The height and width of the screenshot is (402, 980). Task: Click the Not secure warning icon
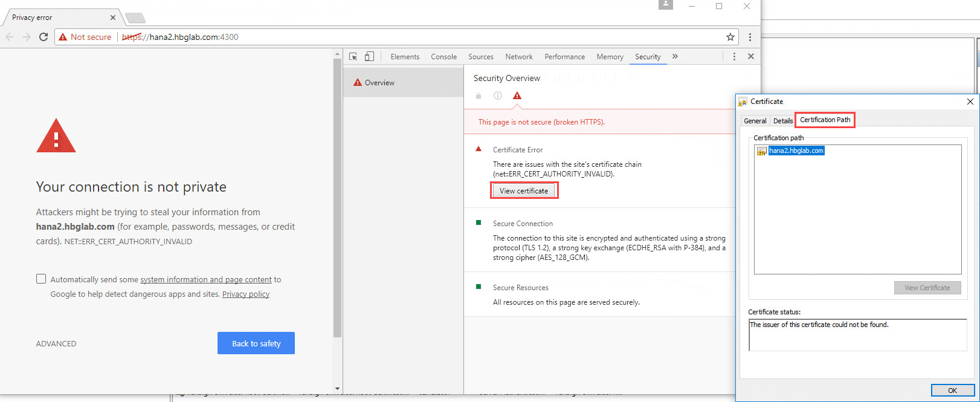coord(63,37)
